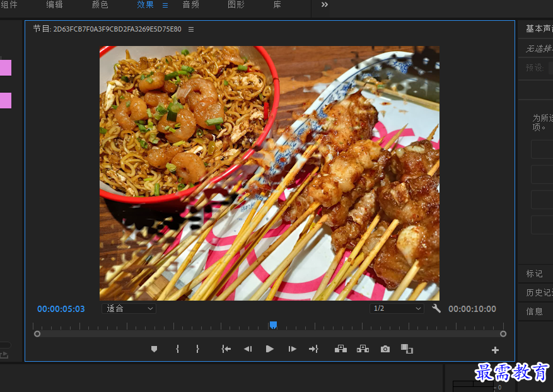Open the 基本声音 panel tab

[539, 28]
